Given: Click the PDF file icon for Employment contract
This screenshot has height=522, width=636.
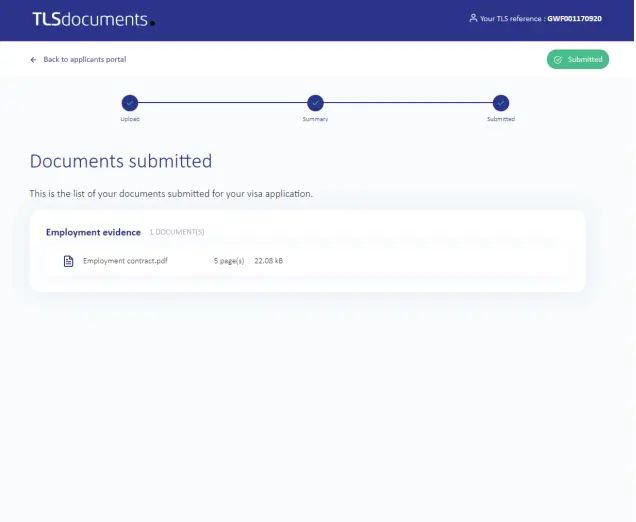Looking at the screenshot, I should click(69, 261).
